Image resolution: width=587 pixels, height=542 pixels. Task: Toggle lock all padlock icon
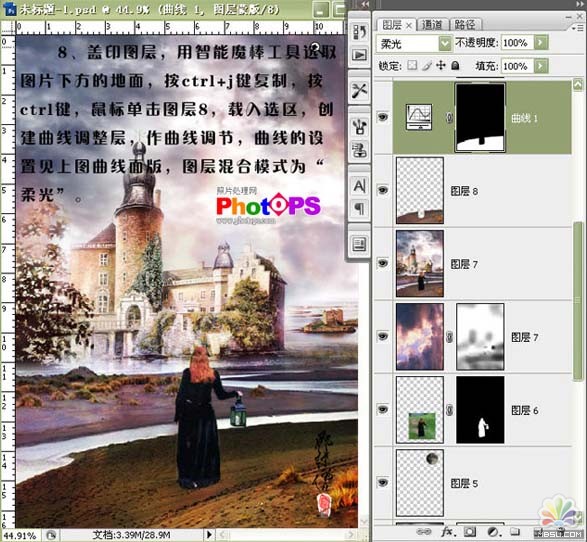point(455,66)
